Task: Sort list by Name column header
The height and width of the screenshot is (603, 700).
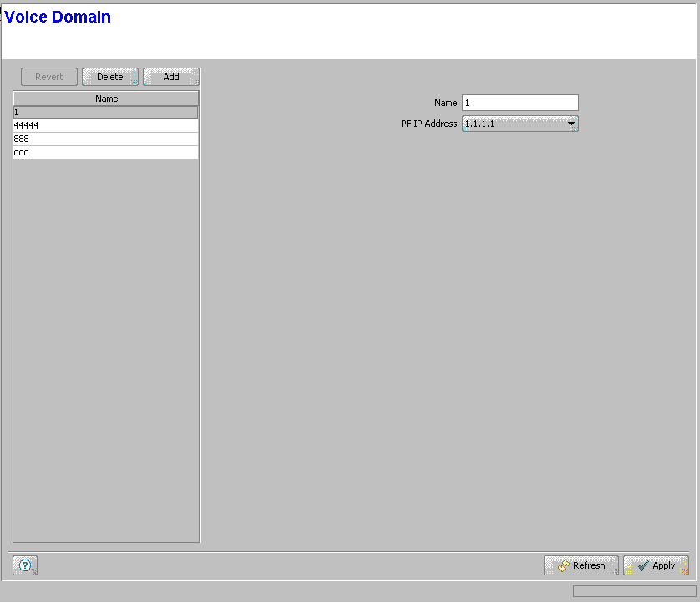Action: coord(106,99)
